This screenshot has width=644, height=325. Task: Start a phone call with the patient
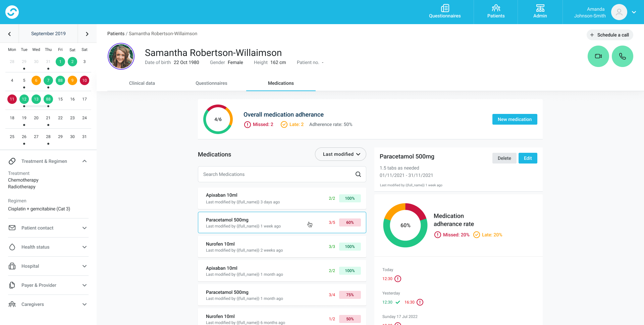(x=623, y=56)
